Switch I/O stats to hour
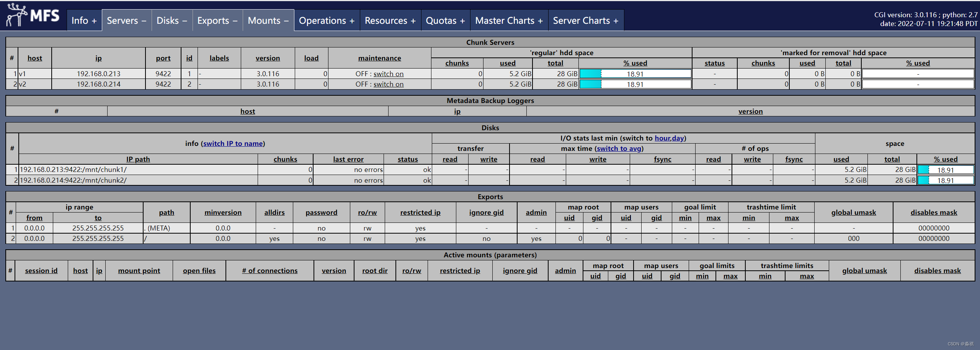 point(662,138)
